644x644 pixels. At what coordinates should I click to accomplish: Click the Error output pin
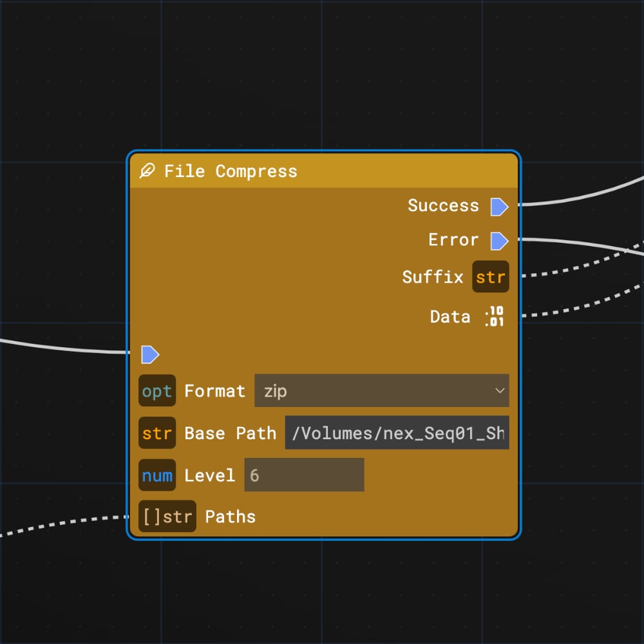[x=499, y=240]
